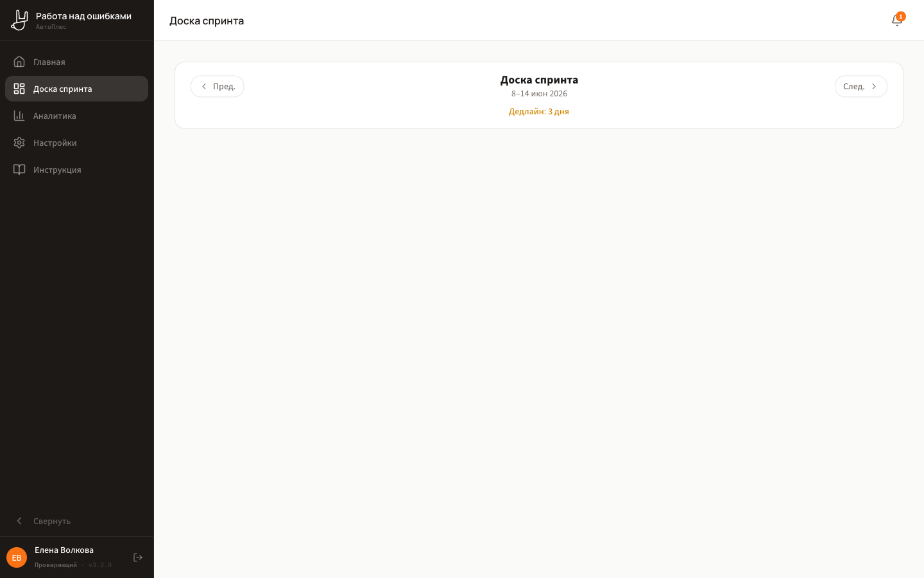
Task: Click Работа над ошибками app title
Action: [83, 16]
